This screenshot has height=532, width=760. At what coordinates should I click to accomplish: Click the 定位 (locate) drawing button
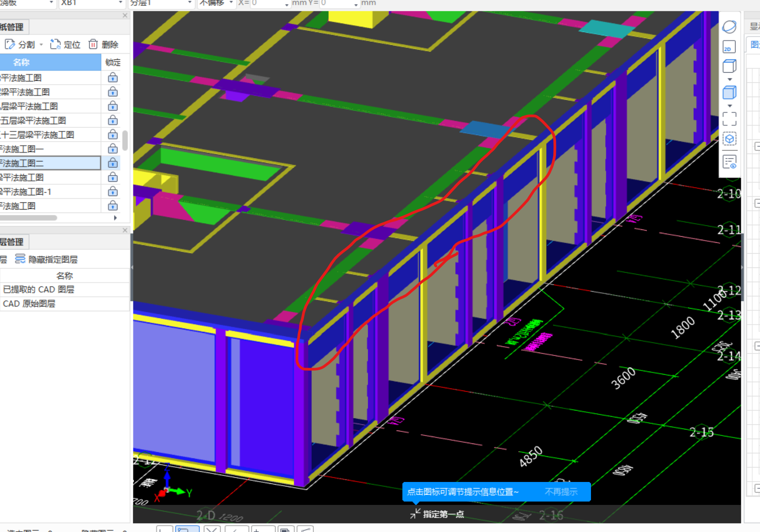pyautogui.click(x=65, y=44)
